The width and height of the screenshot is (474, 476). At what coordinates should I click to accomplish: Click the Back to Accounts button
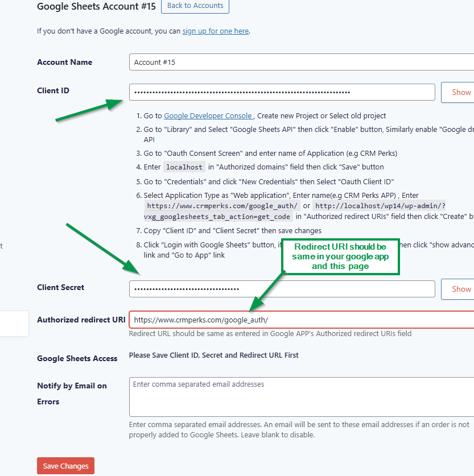195,6
